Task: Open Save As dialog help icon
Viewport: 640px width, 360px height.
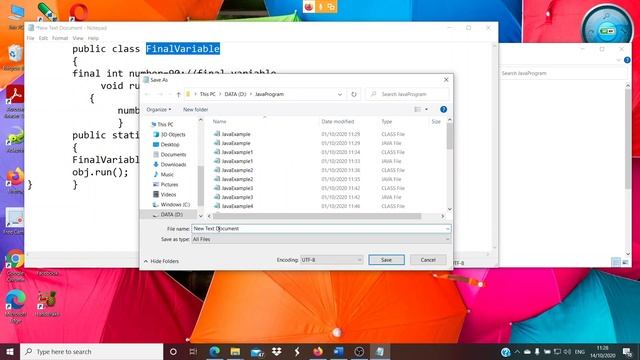Action: coord(443,109)
